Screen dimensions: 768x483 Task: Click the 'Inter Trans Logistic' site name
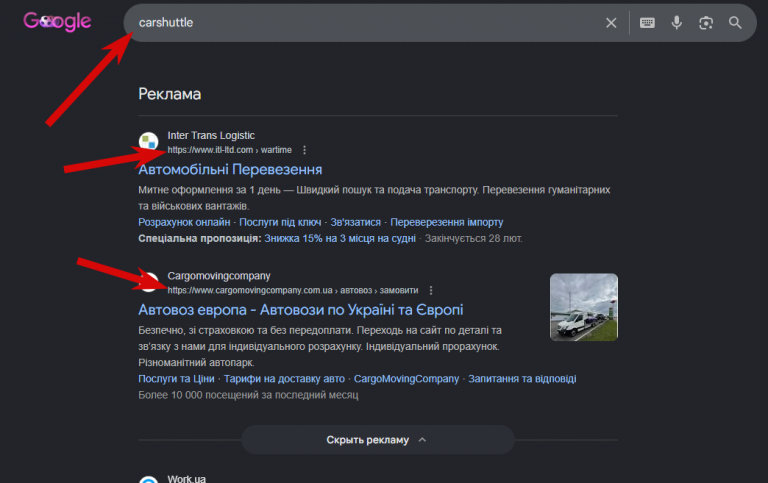(211, 136)
